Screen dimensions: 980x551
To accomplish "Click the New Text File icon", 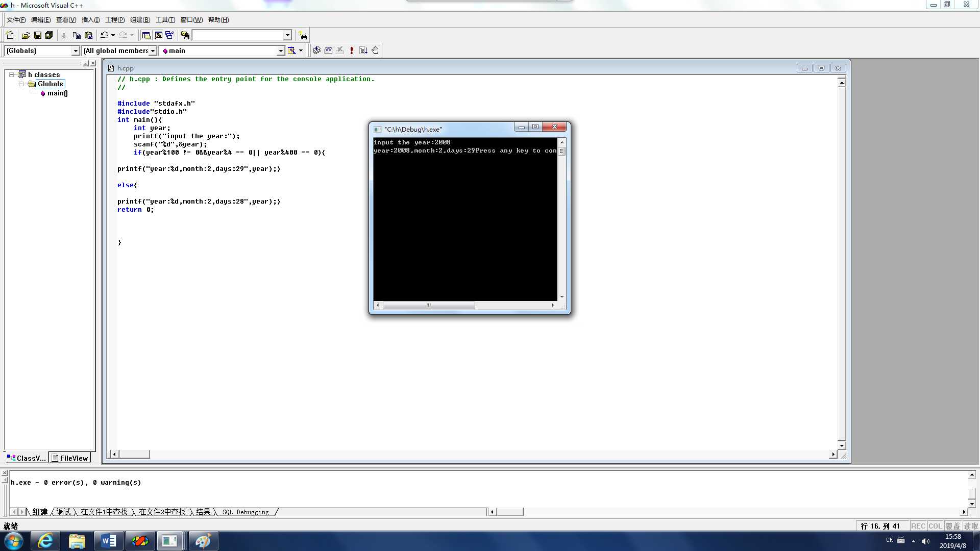I will (x=10, y=35).
